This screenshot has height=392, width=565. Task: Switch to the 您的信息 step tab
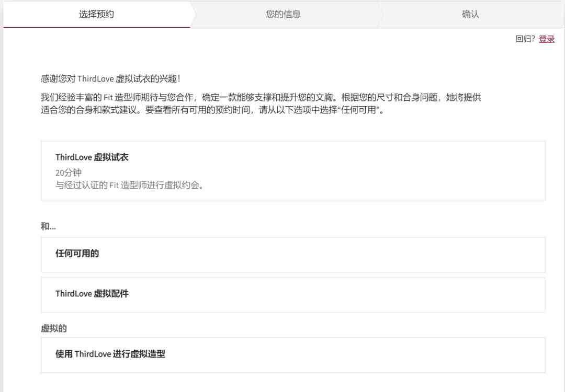[284, 15]
